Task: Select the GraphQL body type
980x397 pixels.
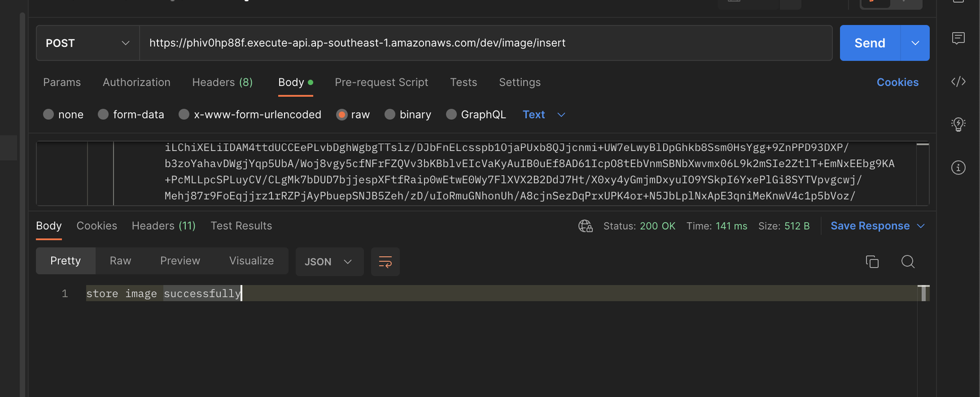Action: point(451,115)
